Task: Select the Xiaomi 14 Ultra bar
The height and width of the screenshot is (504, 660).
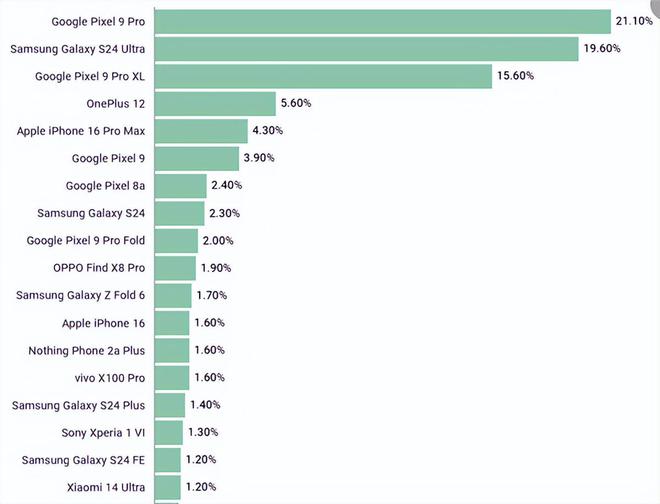Action: click(168, 487)
